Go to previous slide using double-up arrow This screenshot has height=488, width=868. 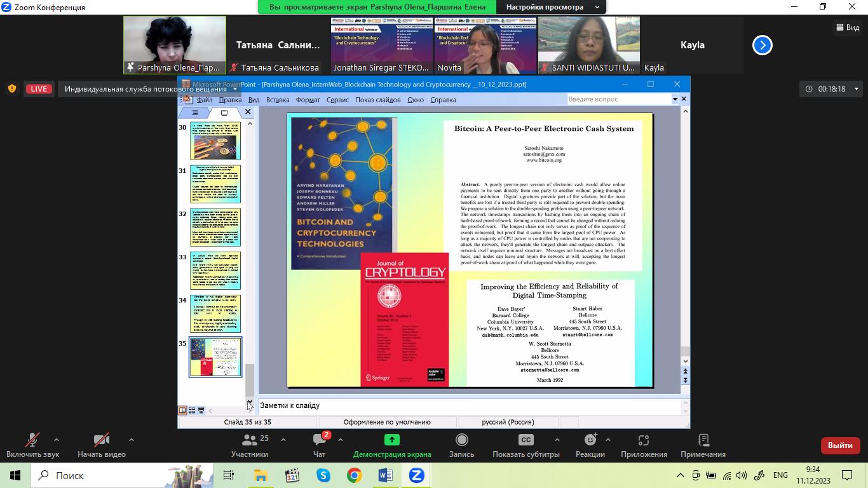pos(685,371)
